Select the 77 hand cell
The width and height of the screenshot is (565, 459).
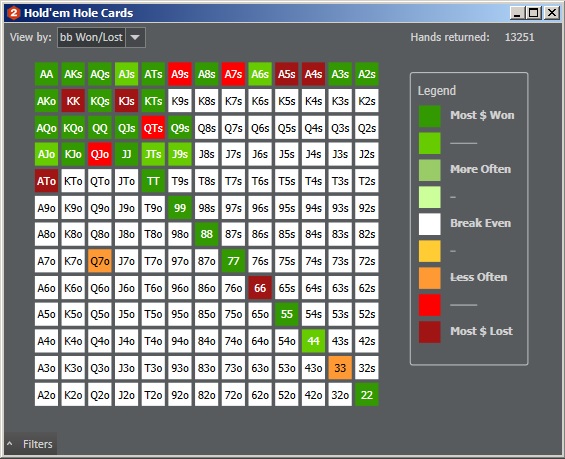[233, 261]
